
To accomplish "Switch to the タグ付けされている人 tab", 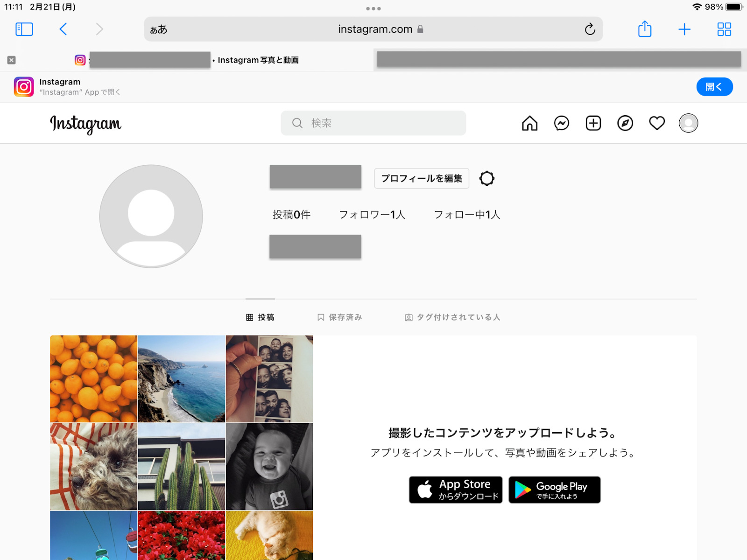I will click(452, 317).
